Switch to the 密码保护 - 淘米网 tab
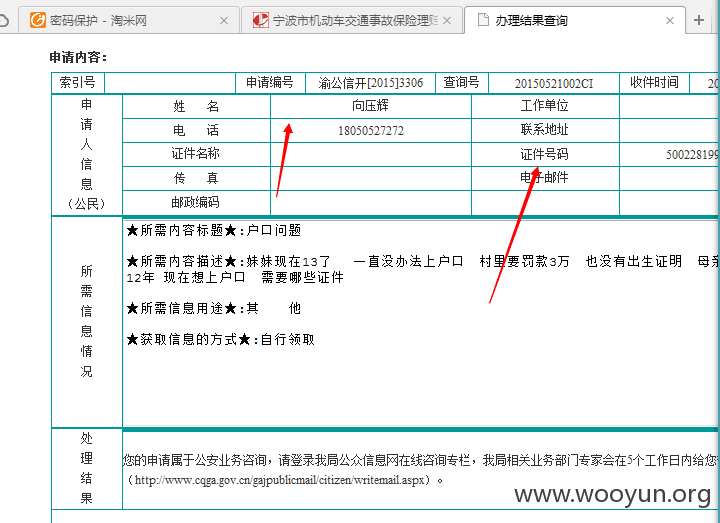720x523 pixels. (x=129, y=20)
